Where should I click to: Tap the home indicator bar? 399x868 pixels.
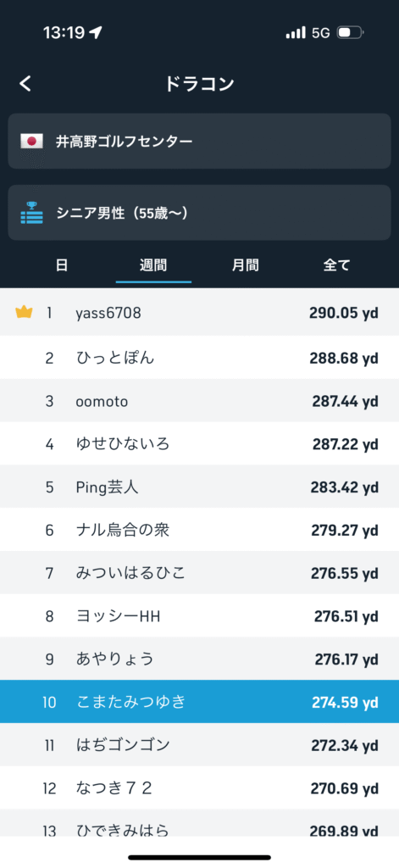[x=200, y=858]
